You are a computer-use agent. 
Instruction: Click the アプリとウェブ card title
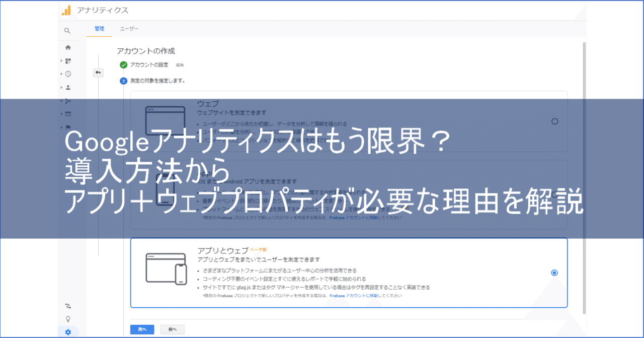tap(223, 250)
